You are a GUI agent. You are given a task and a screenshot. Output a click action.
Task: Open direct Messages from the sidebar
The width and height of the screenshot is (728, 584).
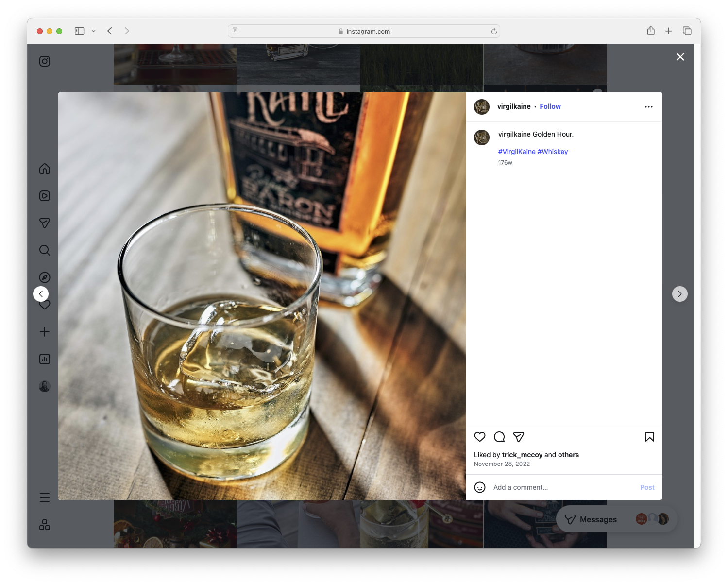[44, 223]
